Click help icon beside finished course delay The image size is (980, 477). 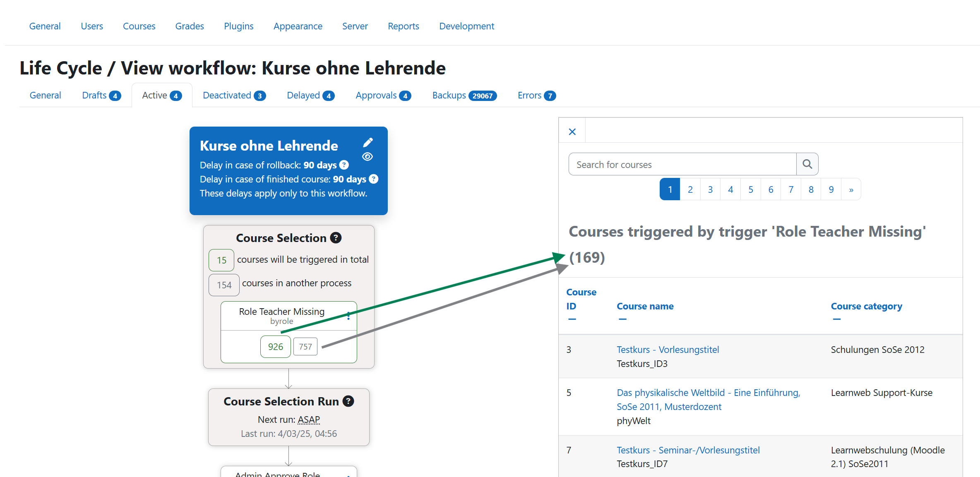click(373, 179)
